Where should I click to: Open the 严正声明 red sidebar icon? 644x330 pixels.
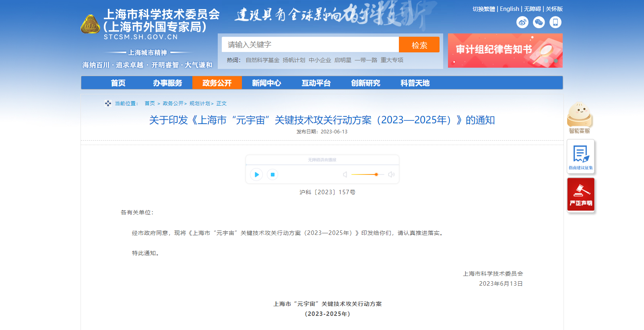point(580,195)
